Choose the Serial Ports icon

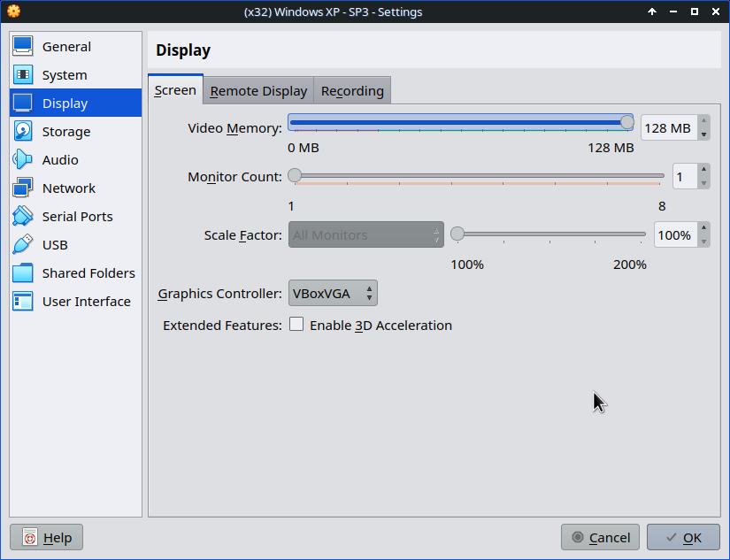[23, 216]
